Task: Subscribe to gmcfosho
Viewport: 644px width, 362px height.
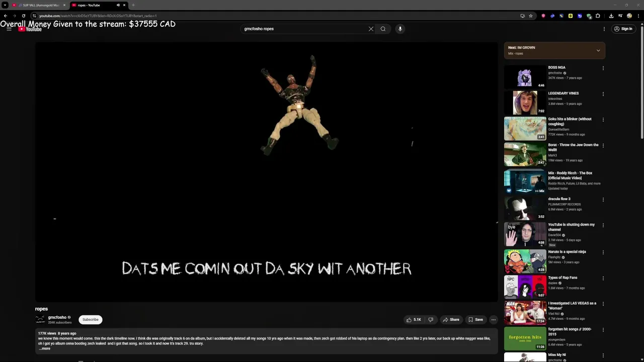Action: 91,319
